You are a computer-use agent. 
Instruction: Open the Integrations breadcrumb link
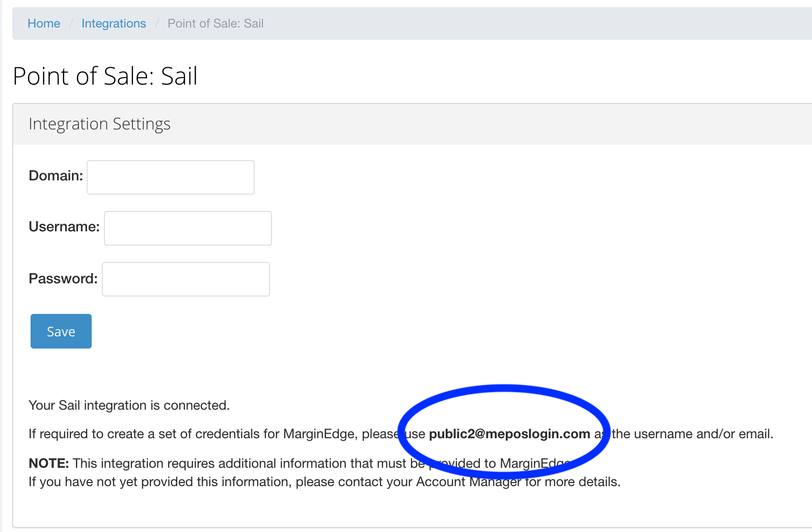coord(114,23)
